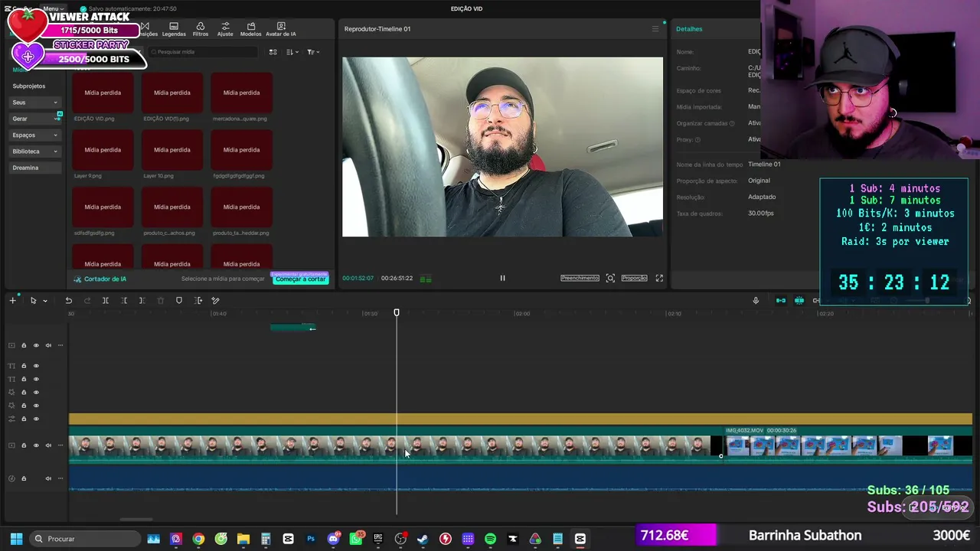This screenshot has height=551, width=980.
Task: Expand the Gerar section
Action: pos(35,119)
